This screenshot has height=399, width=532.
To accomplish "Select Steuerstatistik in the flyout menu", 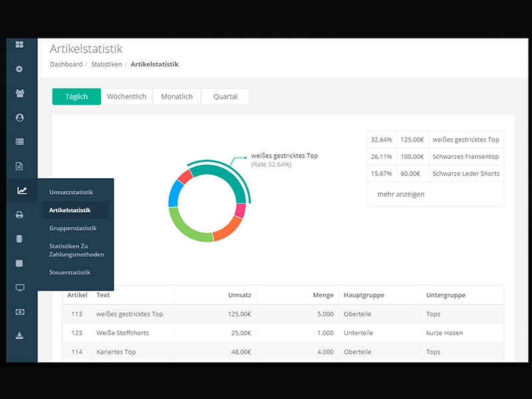I will [70, 272].
